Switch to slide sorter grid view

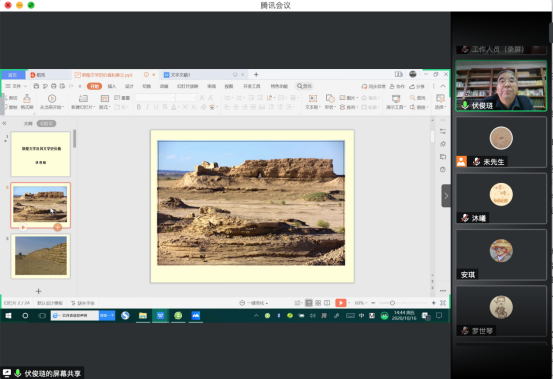[x=318, y=303]
